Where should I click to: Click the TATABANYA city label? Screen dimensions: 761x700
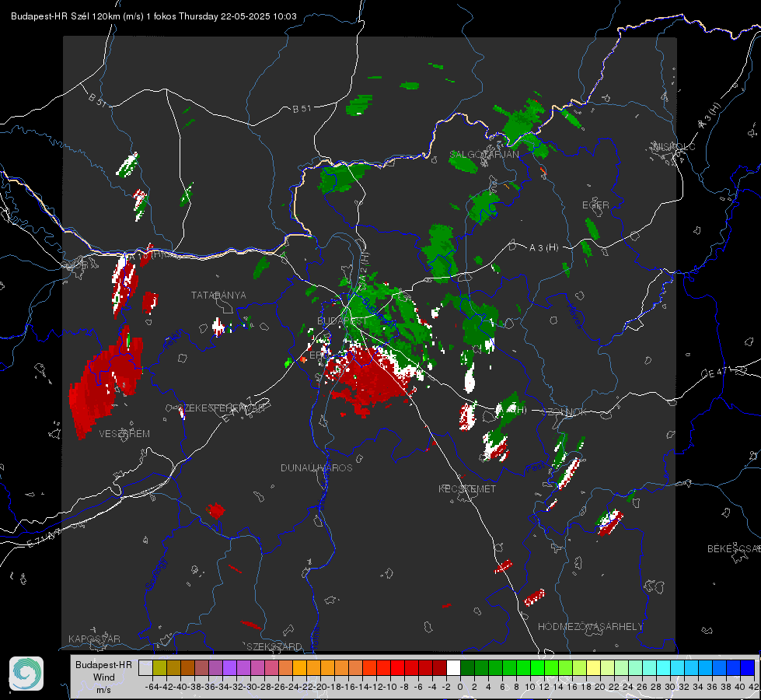tap(218, 296)
